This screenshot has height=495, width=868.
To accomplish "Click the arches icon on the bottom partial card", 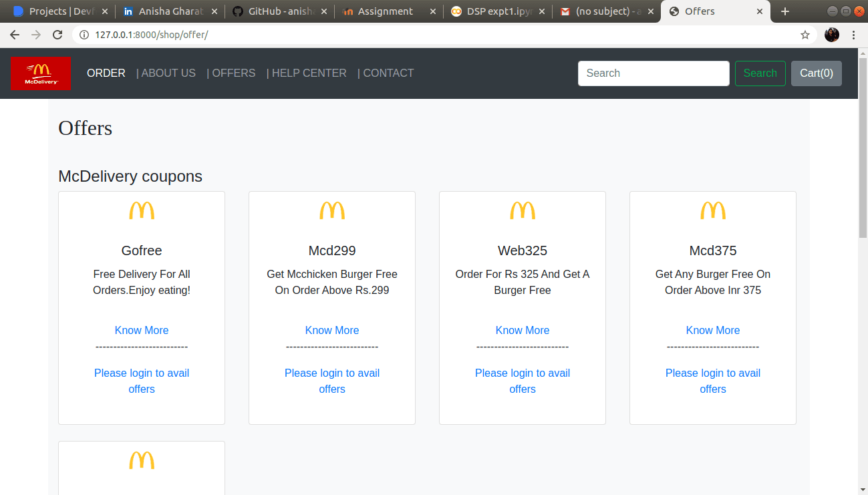I will 142,460.
